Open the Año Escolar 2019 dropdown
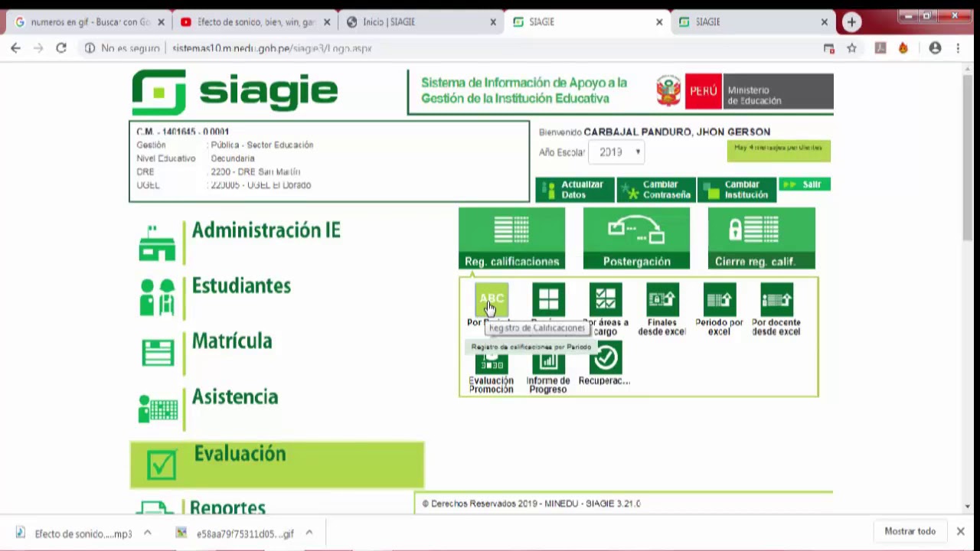 tap(617, 152)
